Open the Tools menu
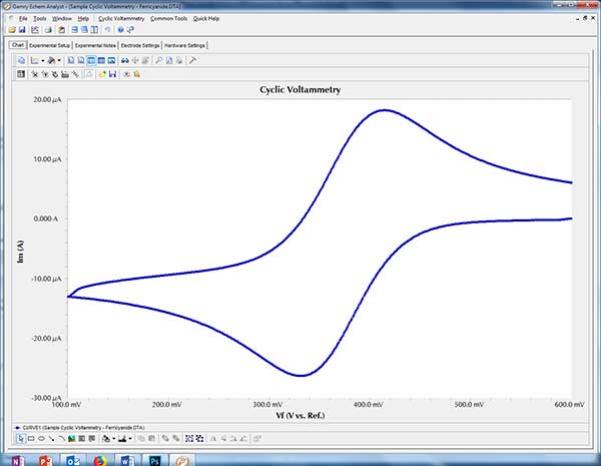The height and width of the screenshot is (466, 601). click(x=39, y=18)
